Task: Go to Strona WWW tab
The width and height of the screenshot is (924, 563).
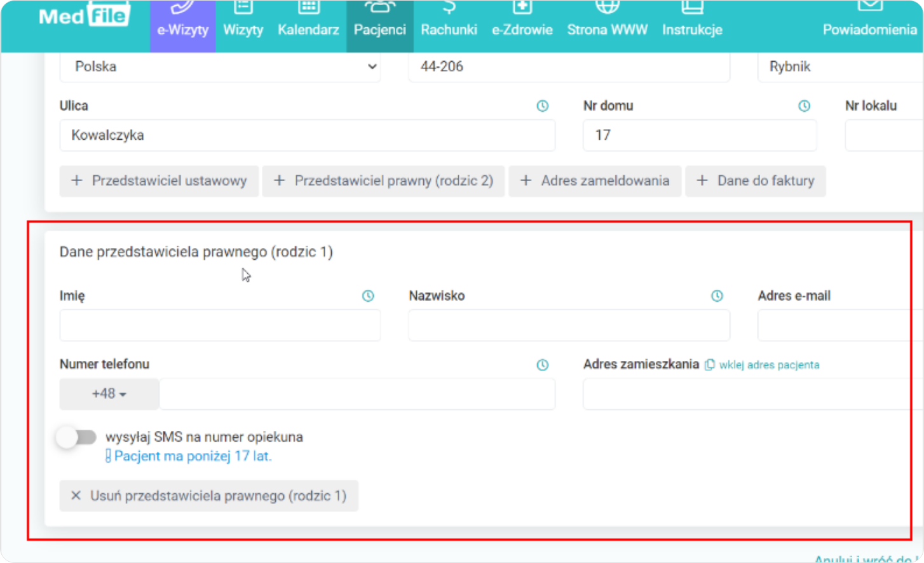Action: (607, 25)
